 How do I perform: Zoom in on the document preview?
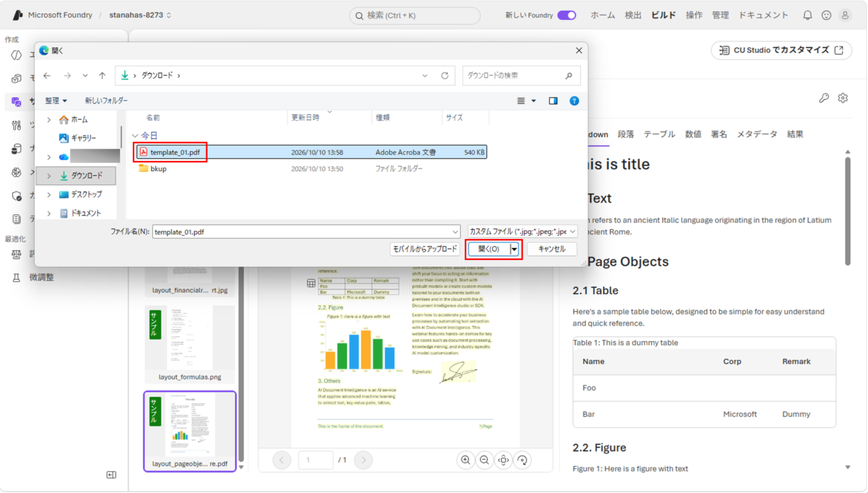465,460
